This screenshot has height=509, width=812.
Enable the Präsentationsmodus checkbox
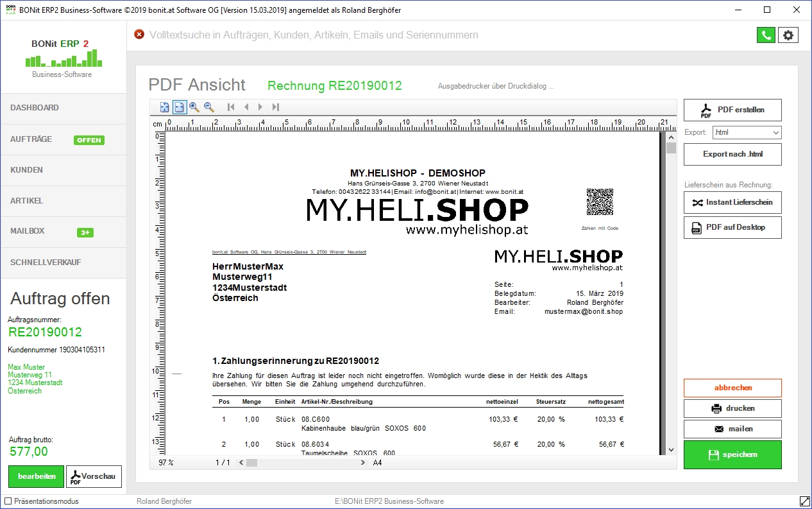pos(8,501)
